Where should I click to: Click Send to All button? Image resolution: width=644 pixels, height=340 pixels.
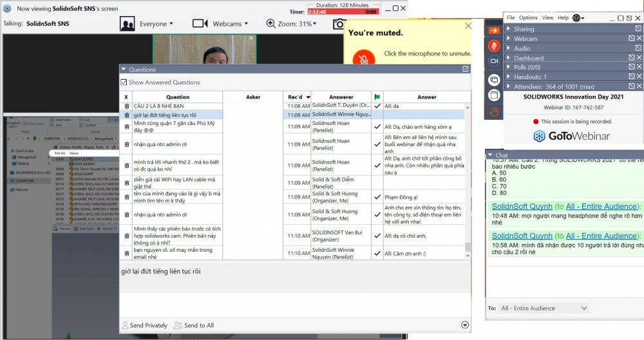pos(194,325)
